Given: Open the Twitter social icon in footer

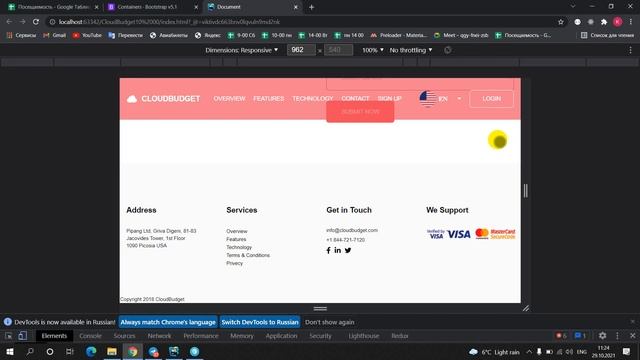Looking at the screenshot, I should [348, 250].
